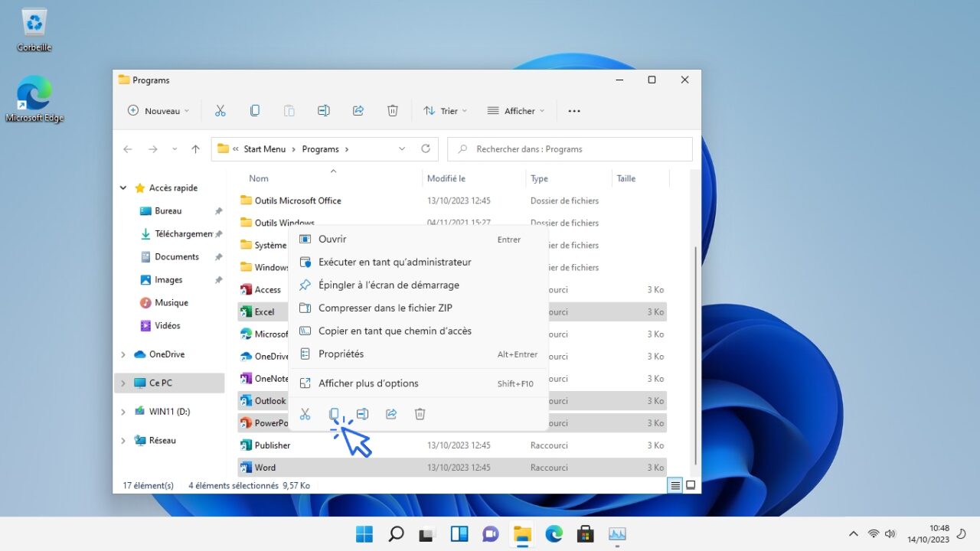Click the Delete icon in the context menu
980x551 pixels.
coord(420,413)
